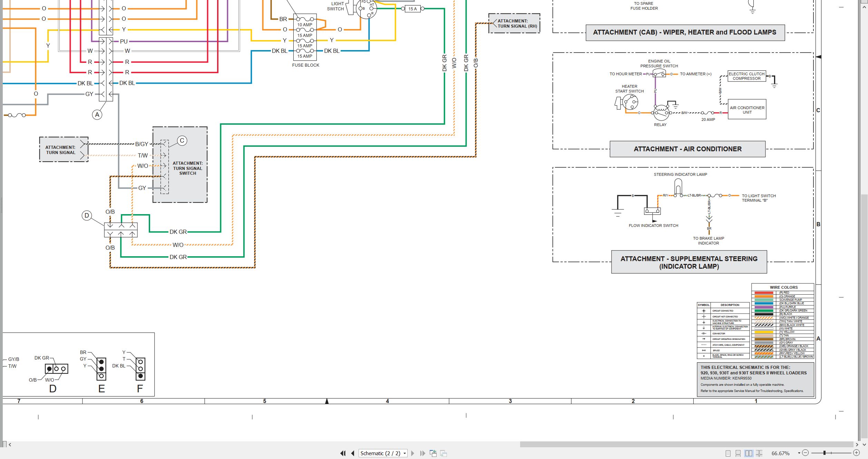
Task: Click the zoom slider handle
Action: pos(825,453)
